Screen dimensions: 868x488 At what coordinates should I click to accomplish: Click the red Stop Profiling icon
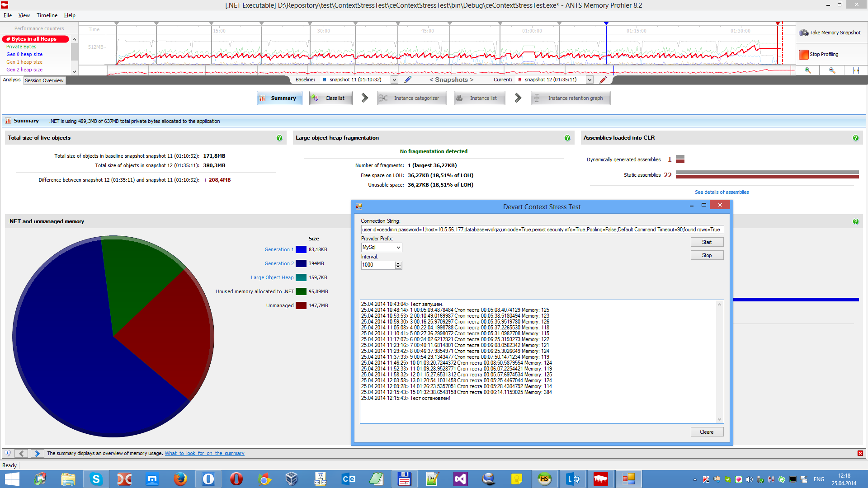tap(803, 54)
